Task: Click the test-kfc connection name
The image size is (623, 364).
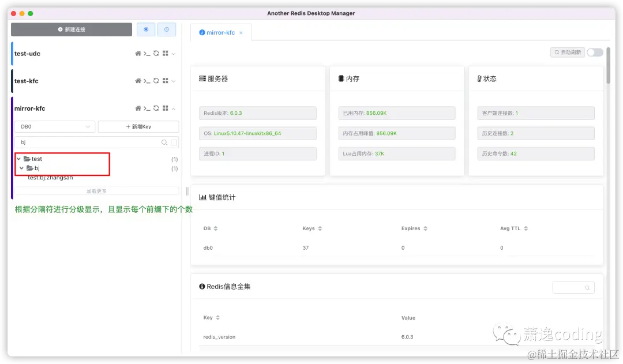Action: pos(26,81)
